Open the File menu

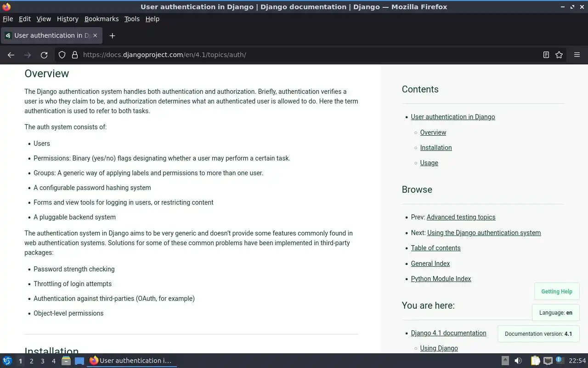[x=8, y=19]
